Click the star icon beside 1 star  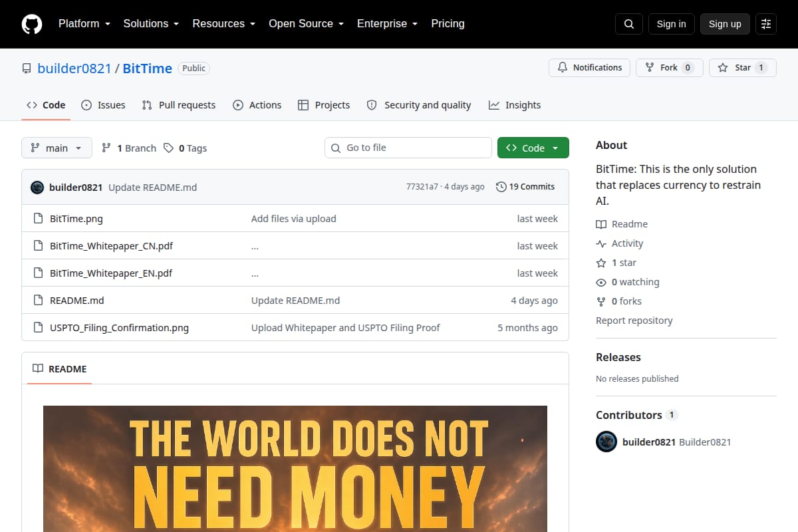601,263
